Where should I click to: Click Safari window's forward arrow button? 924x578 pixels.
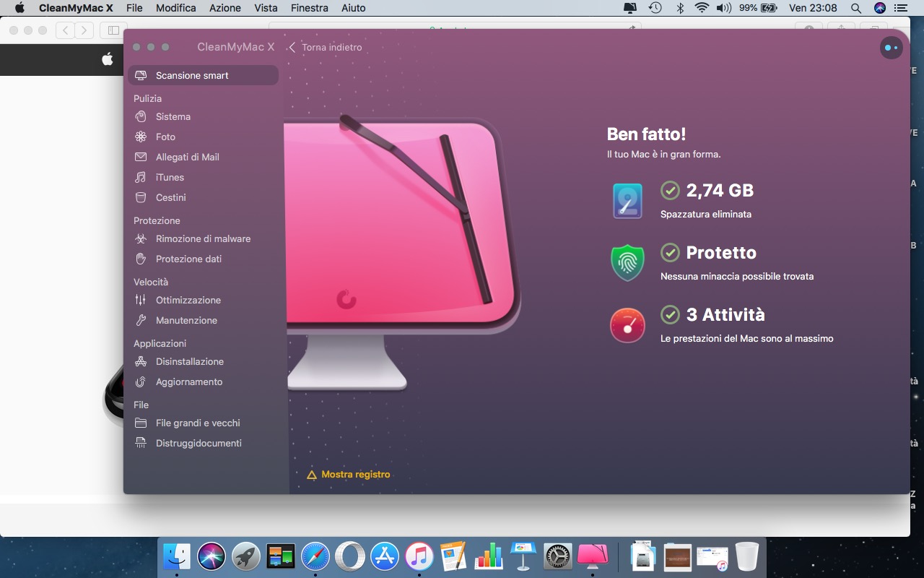pyautogui.click(x=84, y=30)
